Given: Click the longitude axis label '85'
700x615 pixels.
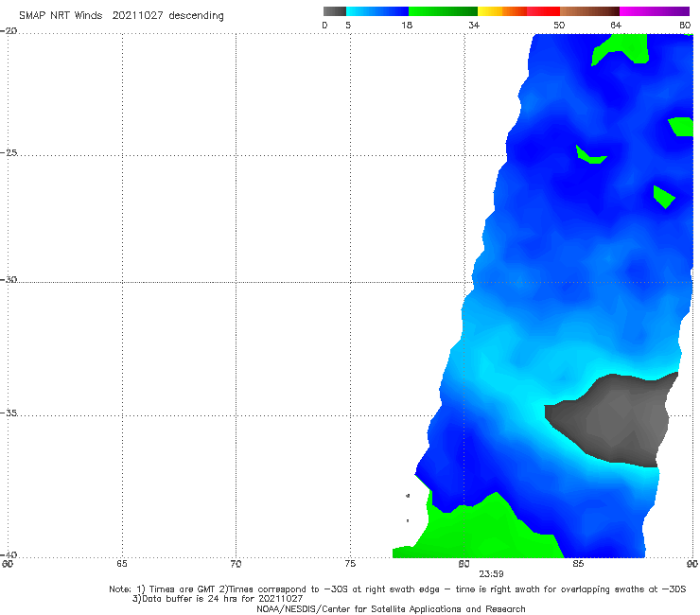Looking at the screenshot, I should click(578, 564).
